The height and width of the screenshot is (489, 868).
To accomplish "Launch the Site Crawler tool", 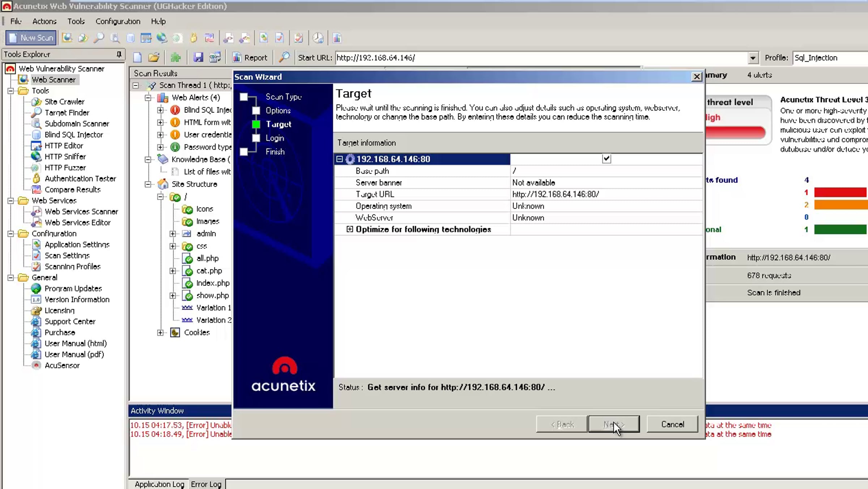I will pos(64,102).
